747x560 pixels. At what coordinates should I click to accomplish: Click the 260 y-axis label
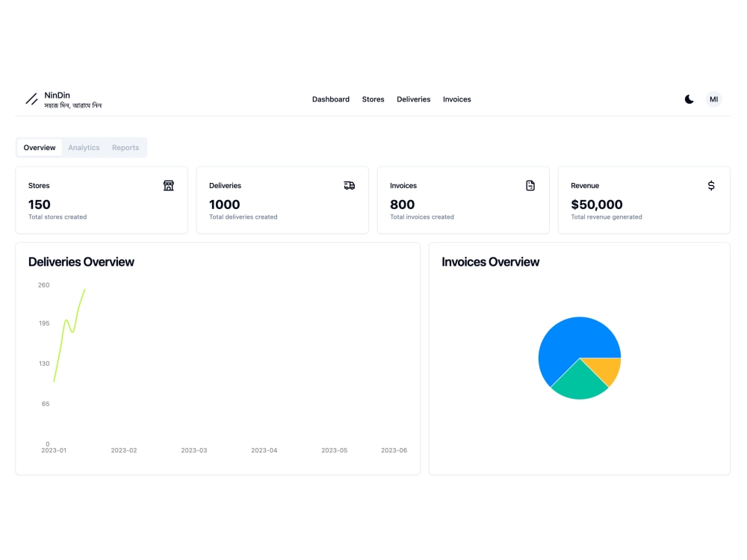click(x=44, y=284)
